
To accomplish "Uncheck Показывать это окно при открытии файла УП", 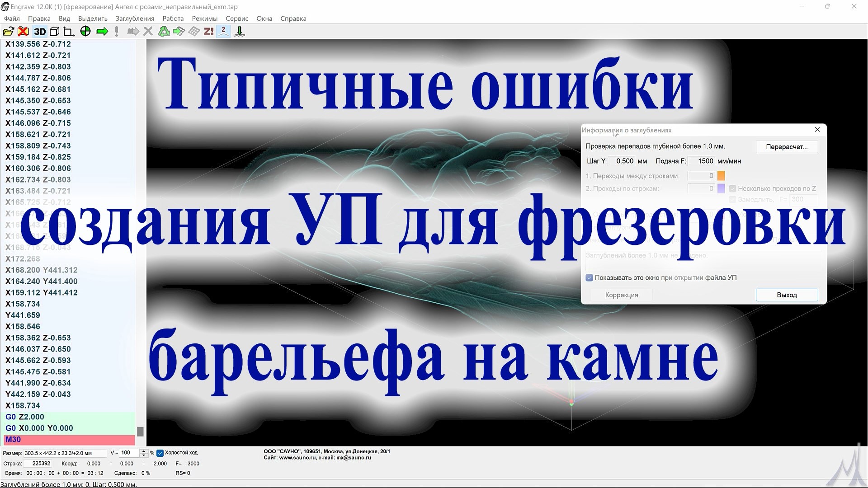I will pos(589,277).
